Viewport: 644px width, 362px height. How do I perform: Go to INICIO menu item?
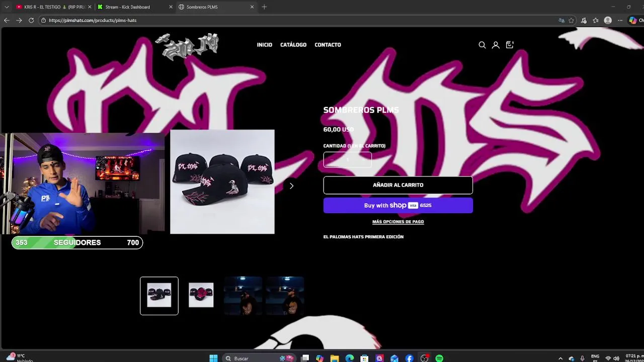pyautogui.click(x=264, y=45)
